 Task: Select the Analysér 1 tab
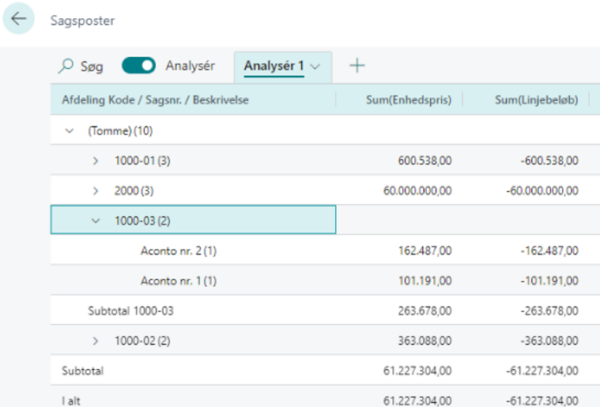pos(274,66)
